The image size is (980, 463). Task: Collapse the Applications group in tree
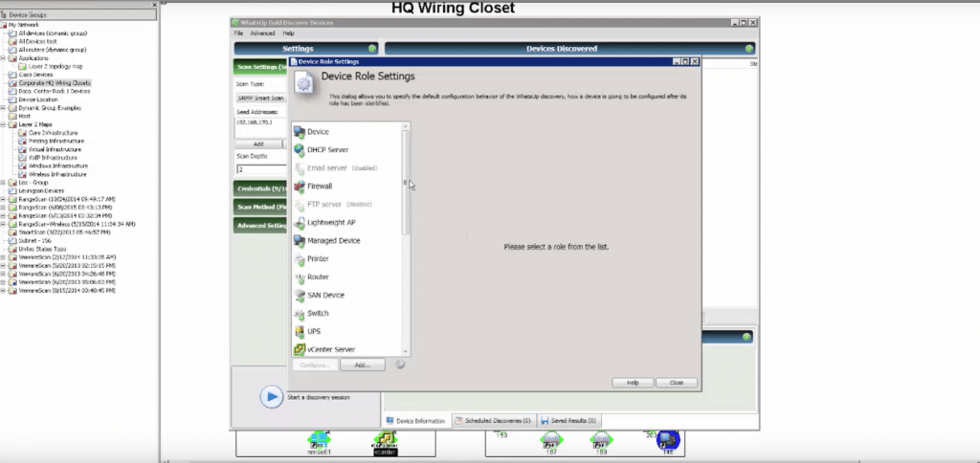click(3, 58)
